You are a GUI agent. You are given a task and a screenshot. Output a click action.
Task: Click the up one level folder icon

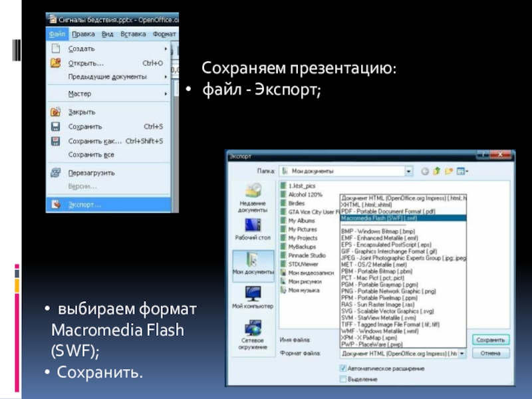pyautogui.click(x=437, y=171)
